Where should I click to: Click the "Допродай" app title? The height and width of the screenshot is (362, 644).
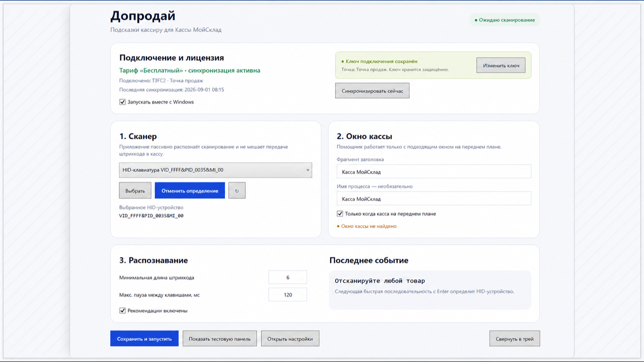point(143,16)
